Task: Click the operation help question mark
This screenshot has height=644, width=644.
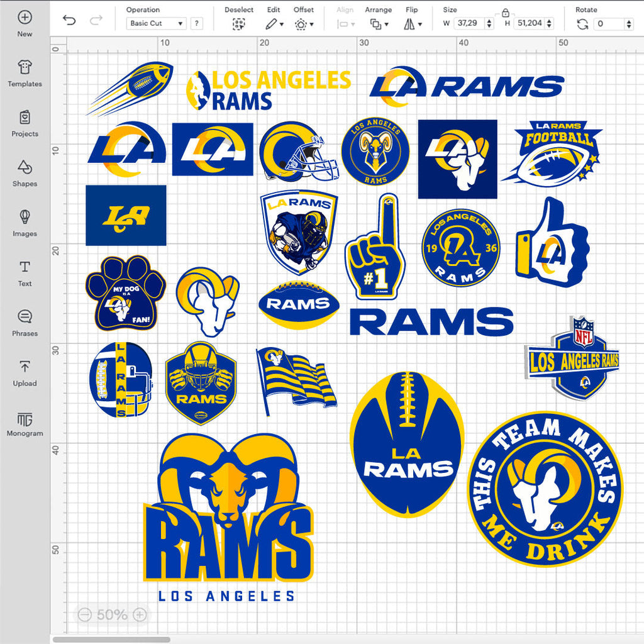Action: 197,23
